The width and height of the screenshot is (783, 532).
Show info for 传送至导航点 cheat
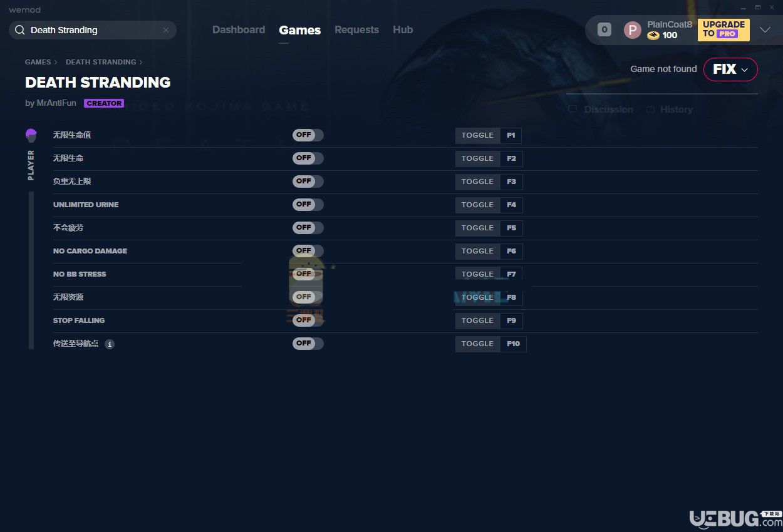[110, 344]
